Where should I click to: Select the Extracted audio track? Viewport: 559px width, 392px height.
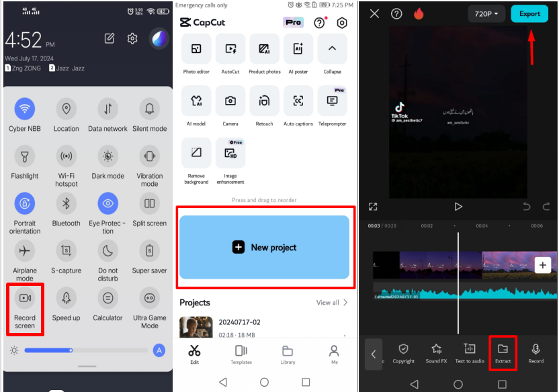coord(465,291)
